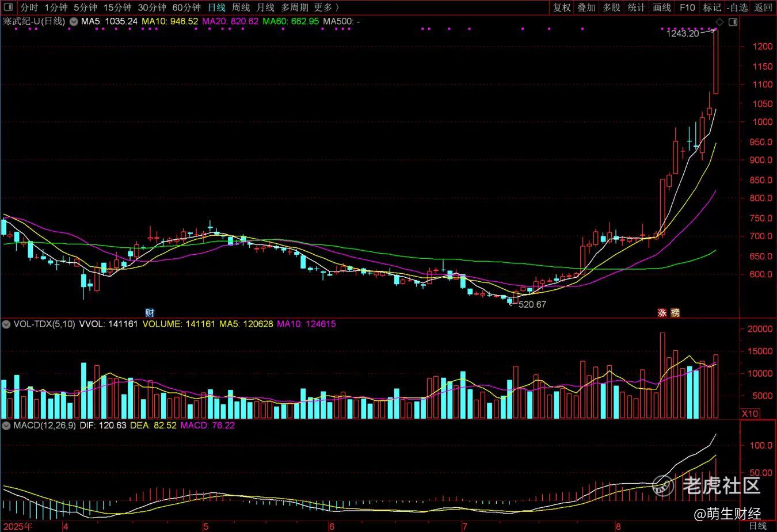Click the MACD: 76.22 value
Viewport: 777px width, 532px height.
coord(208,426)
